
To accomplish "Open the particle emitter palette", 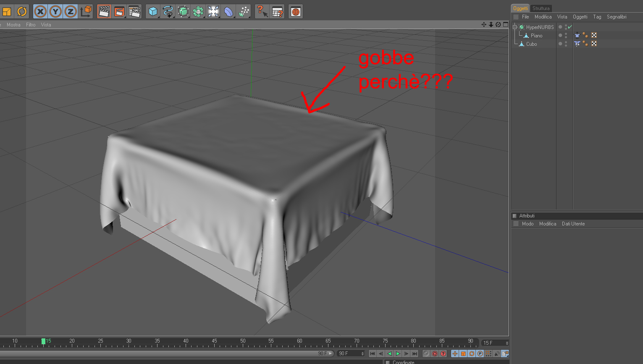I will pos(244,11).
